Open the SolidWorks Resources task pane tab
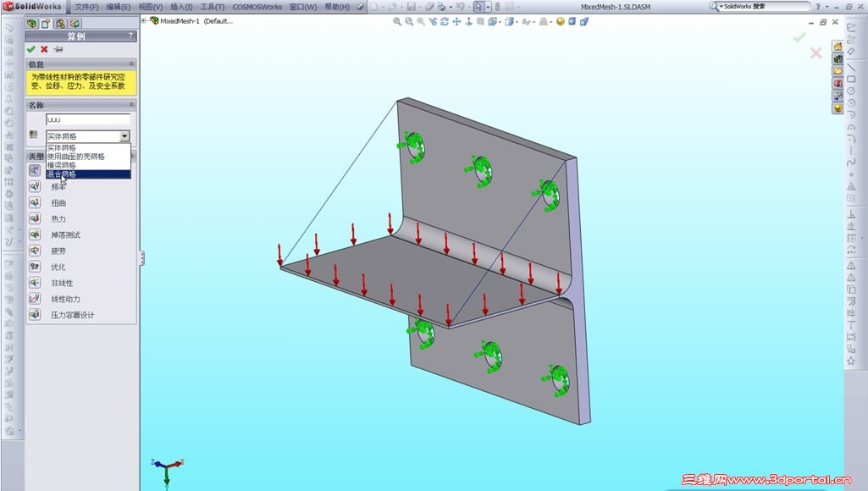The image size is (868, 491). [x=838, y=47]
